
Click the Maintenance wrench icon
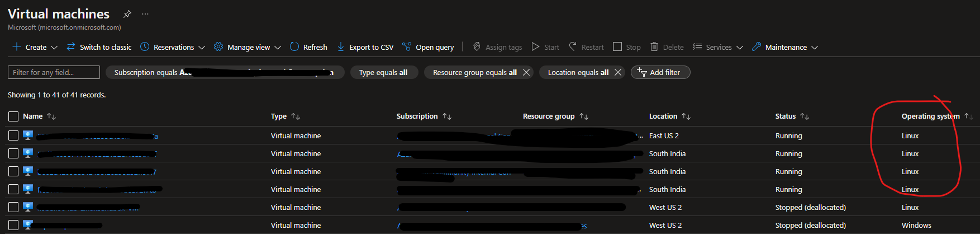tap(757, 47)
